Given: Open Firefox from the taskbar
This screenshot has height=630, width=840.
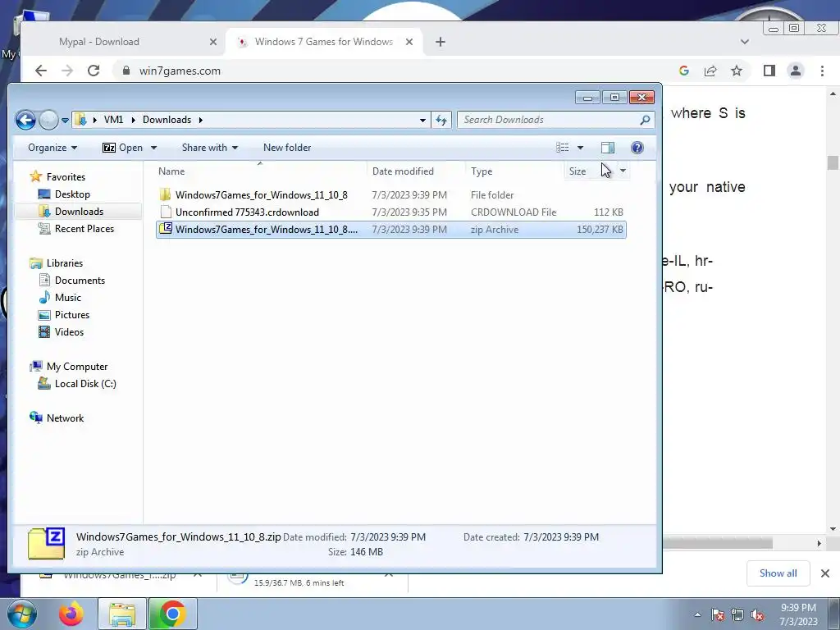Looking at the screenshot, I should pos(71,614).
